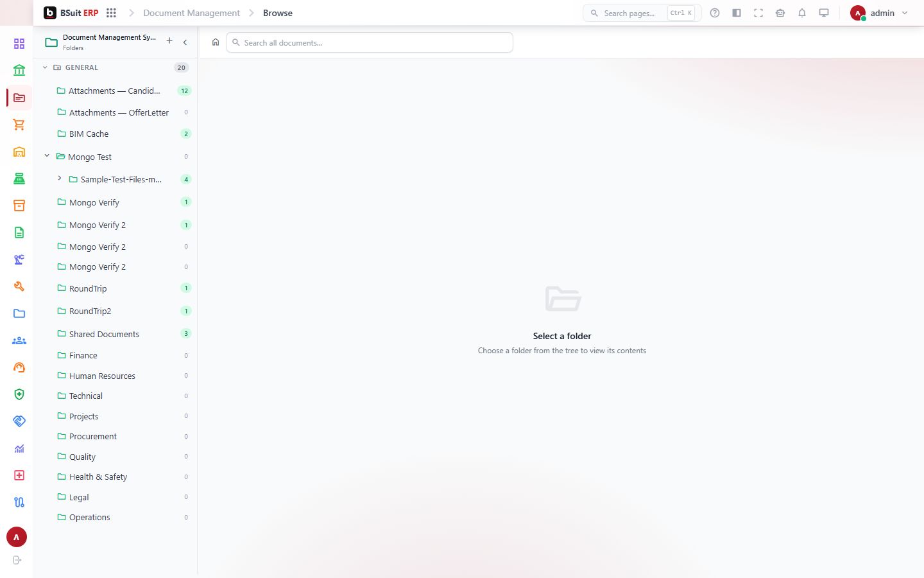
Task: Click the Browse breadcrumb item
Action: tap(278, 13)
